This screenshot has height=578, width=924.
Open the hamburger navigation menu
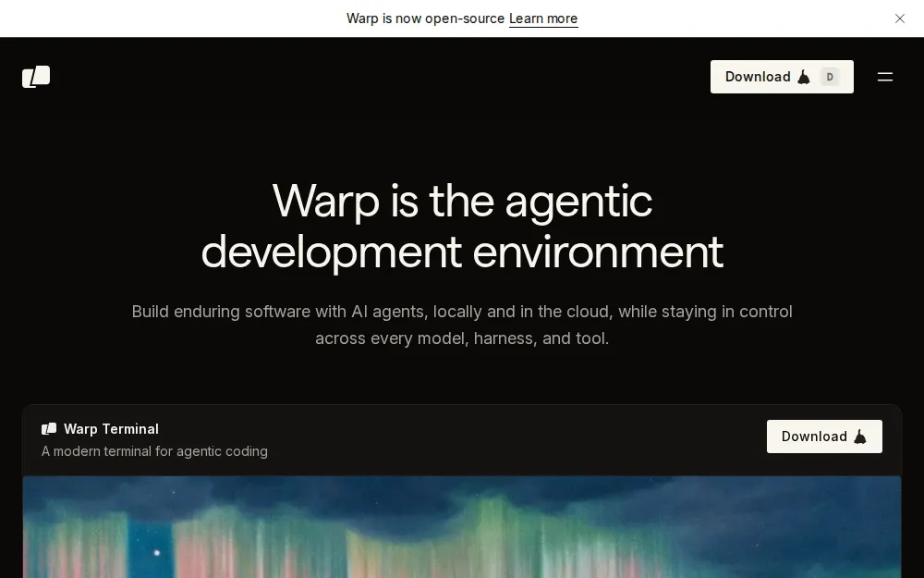[x=884, y=77]
